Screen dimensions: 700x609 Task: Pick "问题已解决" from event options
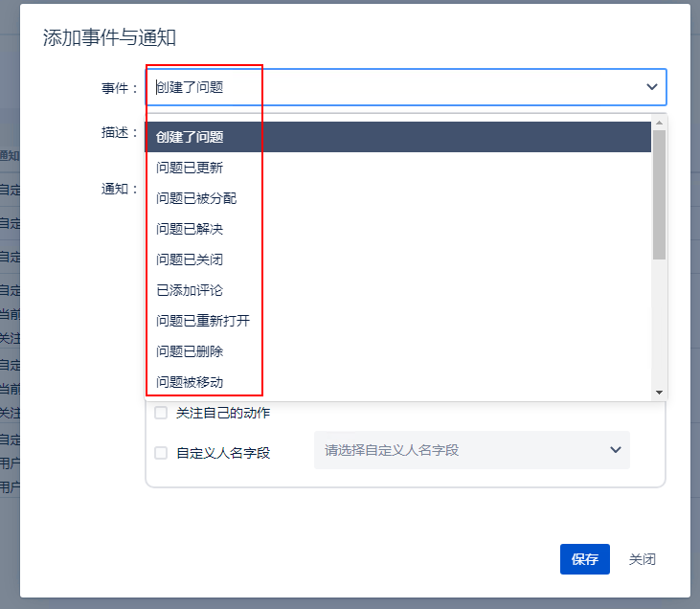point(190,229)
